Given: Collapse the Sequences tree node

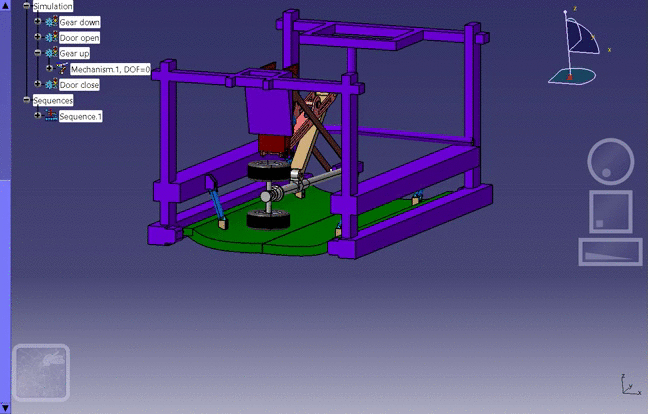Looking at the screenshot, I should click(x=27, y=100).
